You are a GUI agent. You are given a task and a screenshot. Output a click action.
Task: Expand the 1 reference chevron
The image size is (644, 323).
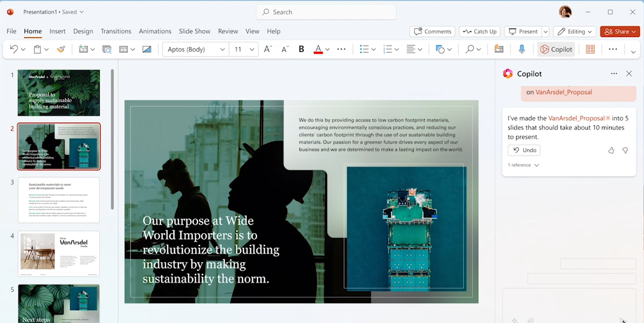pyautogui.click(x=536, y=165)
